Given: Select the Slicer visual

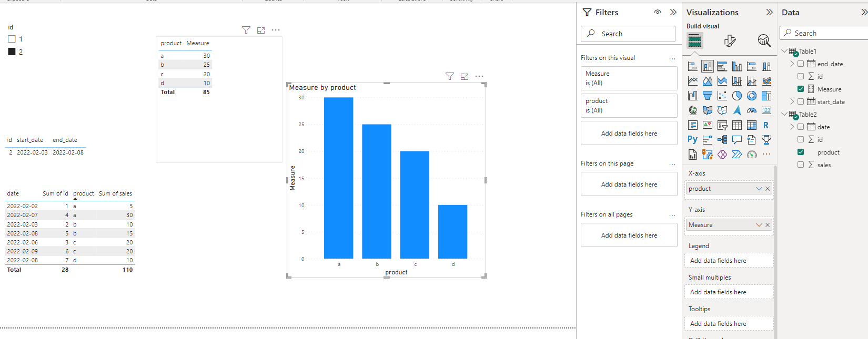Looking at the screenshot, I should [722, 125].
